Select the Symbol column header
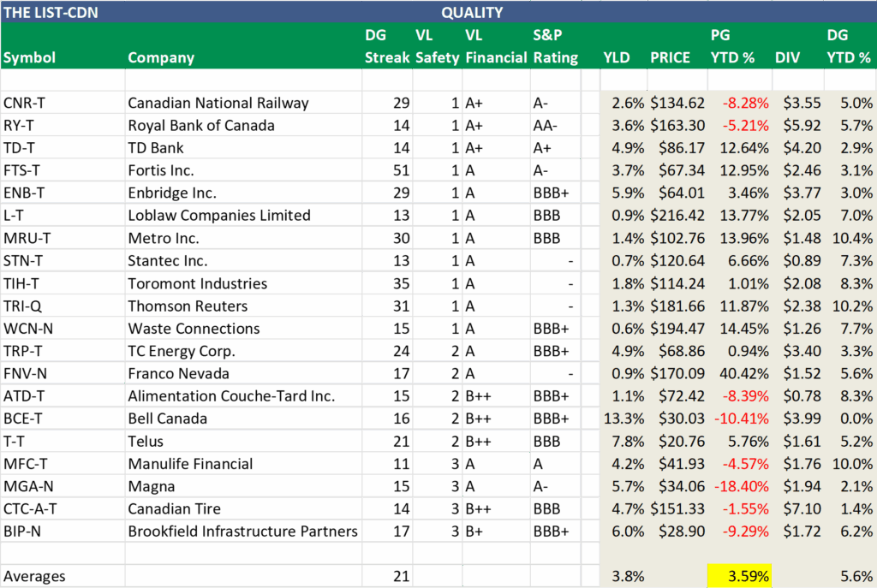Viewport: 877px width, 588px height. (x=30, y=57)
